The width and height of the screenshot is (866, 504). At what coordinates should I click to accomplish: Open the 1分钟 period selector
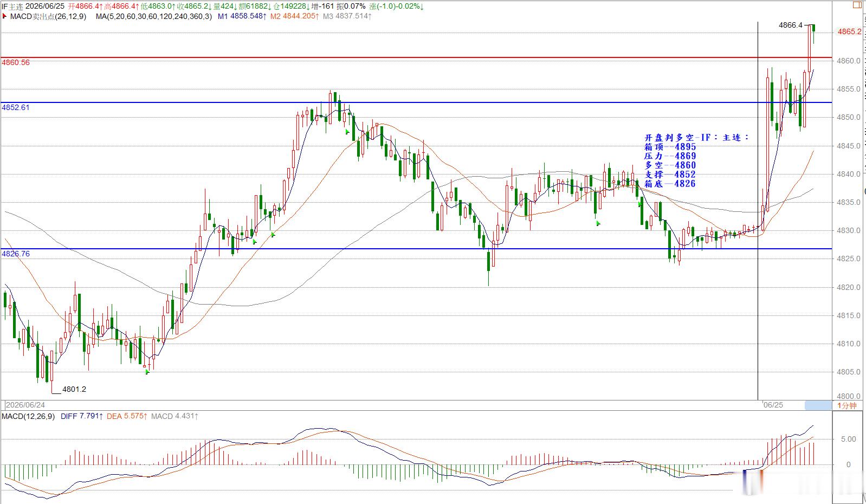(x=847, y=405)
